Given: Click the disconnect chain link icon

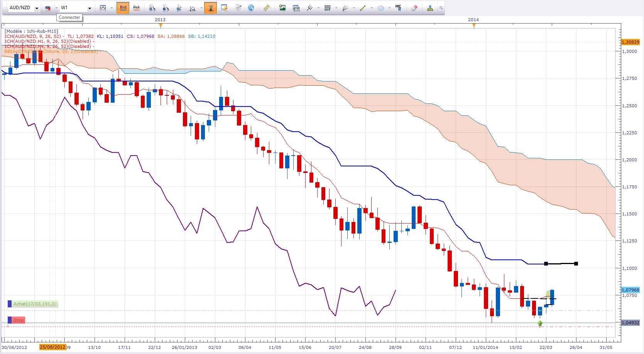Looking at the screenshot, I should [48, 8].
